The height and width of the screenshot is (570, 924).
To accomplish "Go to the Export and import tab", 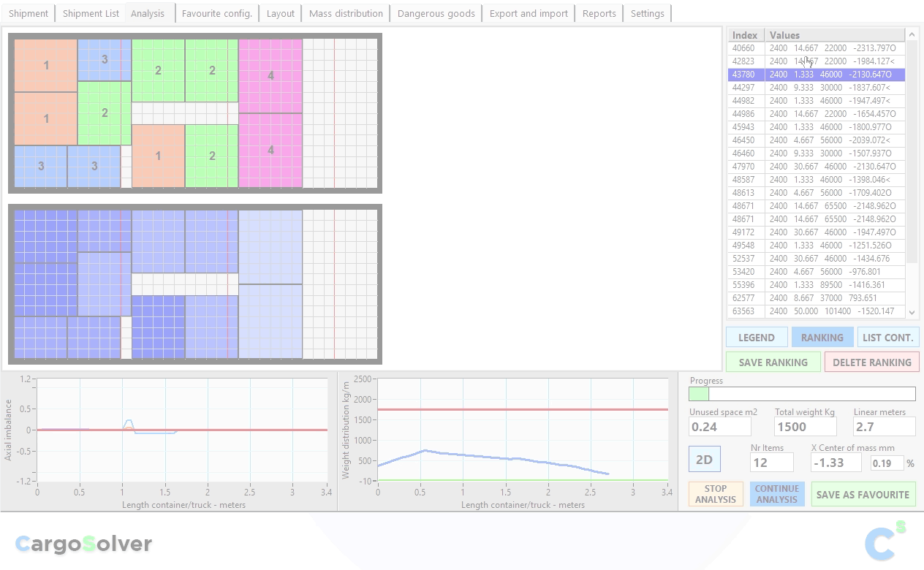I will 529,13.
